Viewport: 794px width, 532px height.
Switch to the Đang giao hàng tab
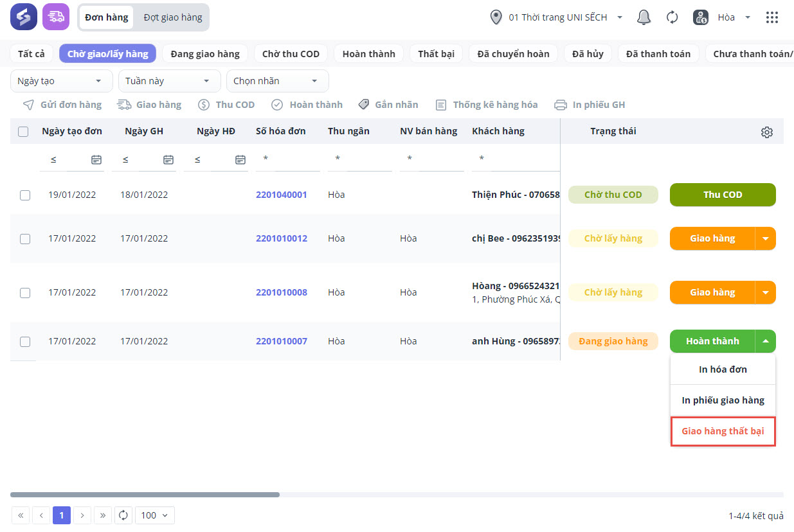click(x=205, y=54)
